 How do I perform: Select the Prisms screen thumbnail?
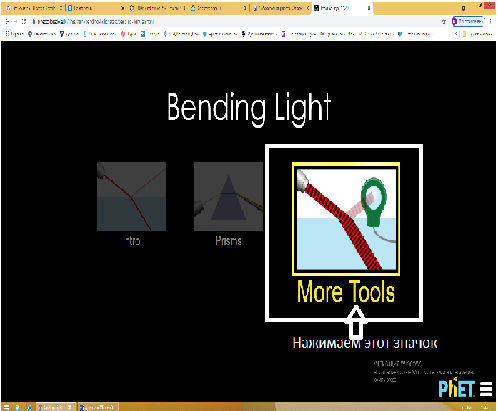pos(228,196)
